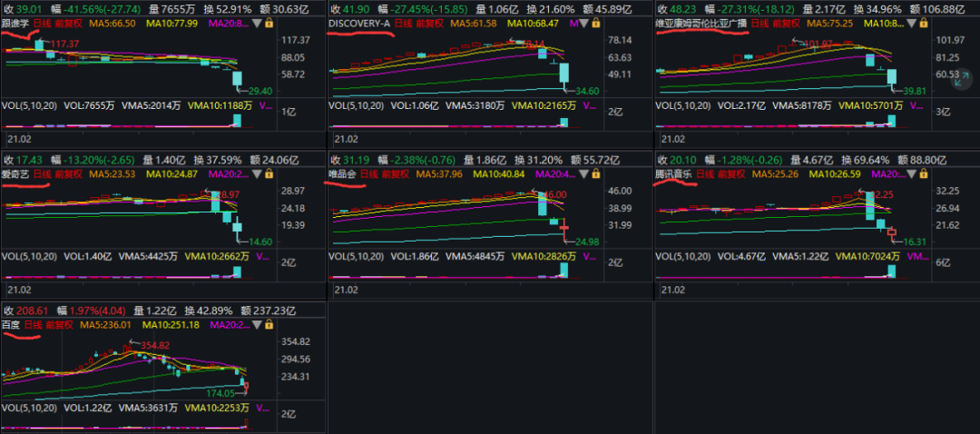
Task: Click the DISCOVERY-A stock name
Action: pos(358,21)
